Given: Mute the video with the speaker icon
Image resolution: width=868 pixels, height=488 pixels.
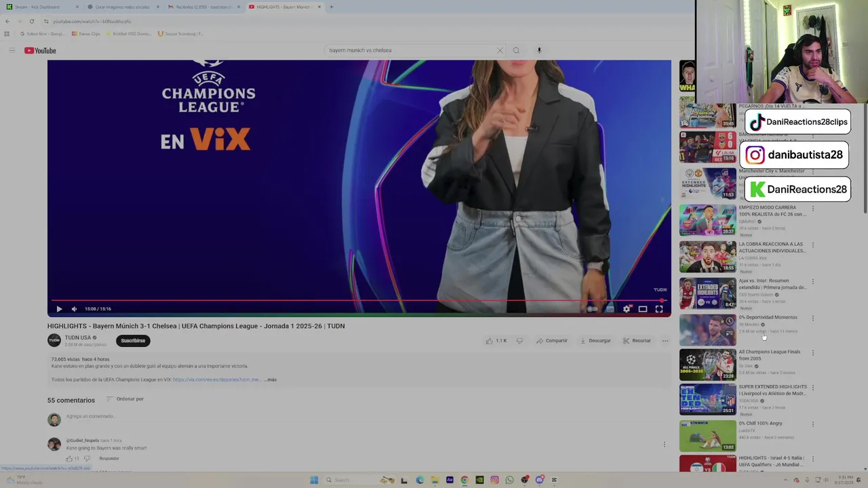Looking at the screenshot, I should pyautogui.click(x=74, y=309).
